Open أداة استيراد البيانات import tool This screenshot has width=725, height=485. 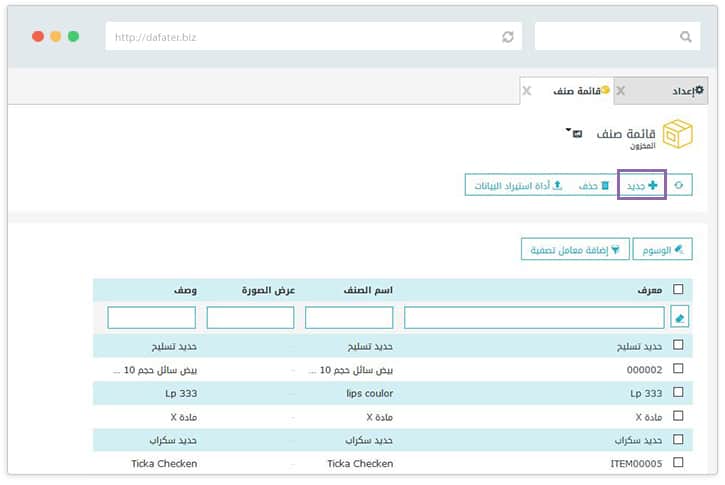(516, 185)
